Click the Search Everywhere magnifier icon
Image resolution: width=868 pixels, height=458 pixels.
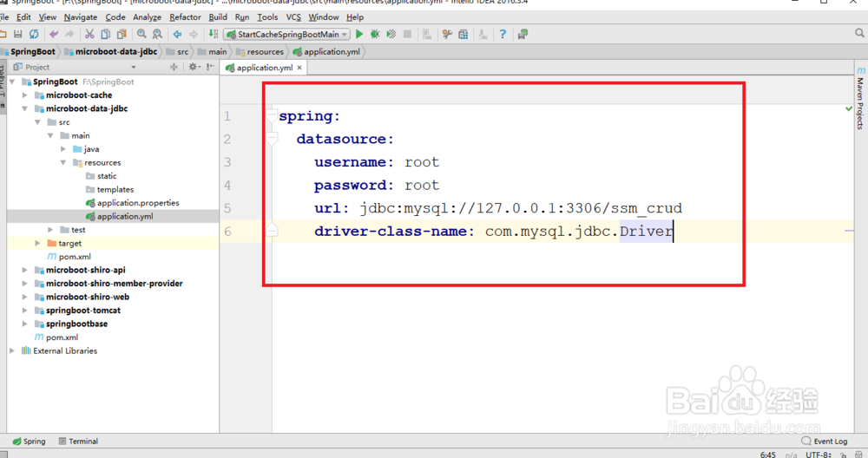(x=859, y=35)
